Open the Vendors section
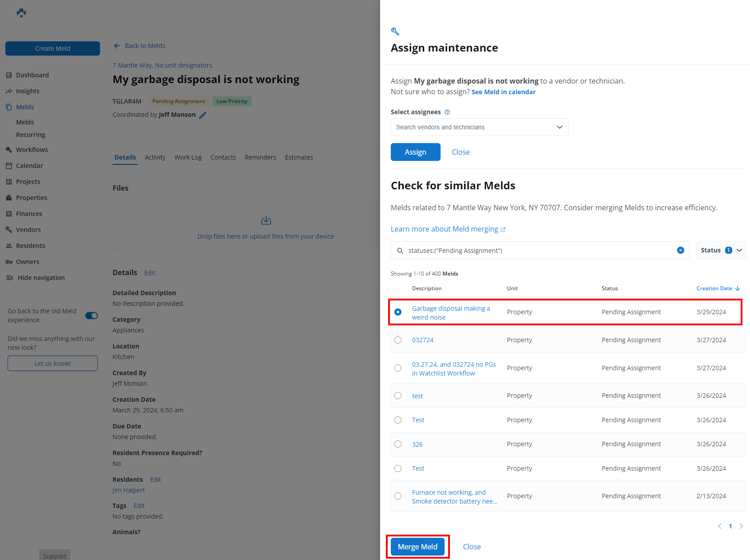The image size is (750, 560). [x=28, y=229]
